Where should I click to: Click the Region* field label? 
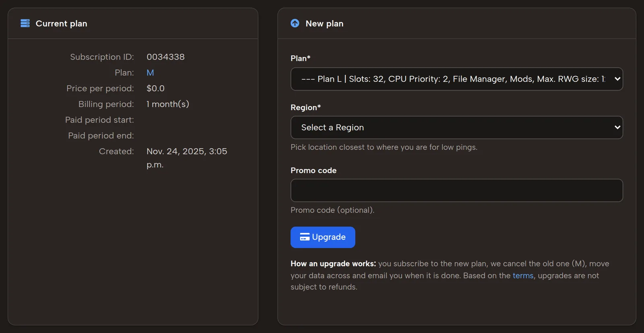pyautogui.click(x=305, y=108)
